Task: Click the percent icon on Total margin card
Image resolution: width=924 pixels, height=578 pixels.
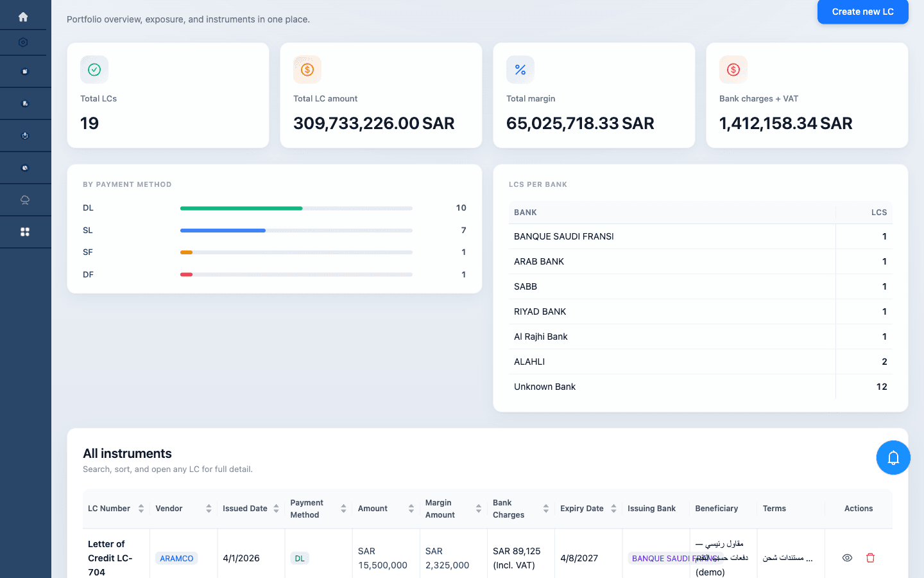Action: coord(520,69)
